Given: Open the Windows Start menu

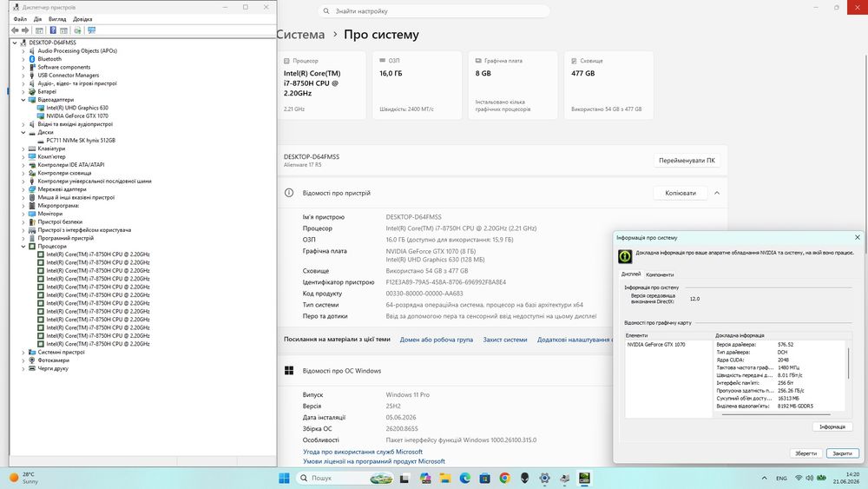Looking at the screenshot, I should click(x=284, y=478).
